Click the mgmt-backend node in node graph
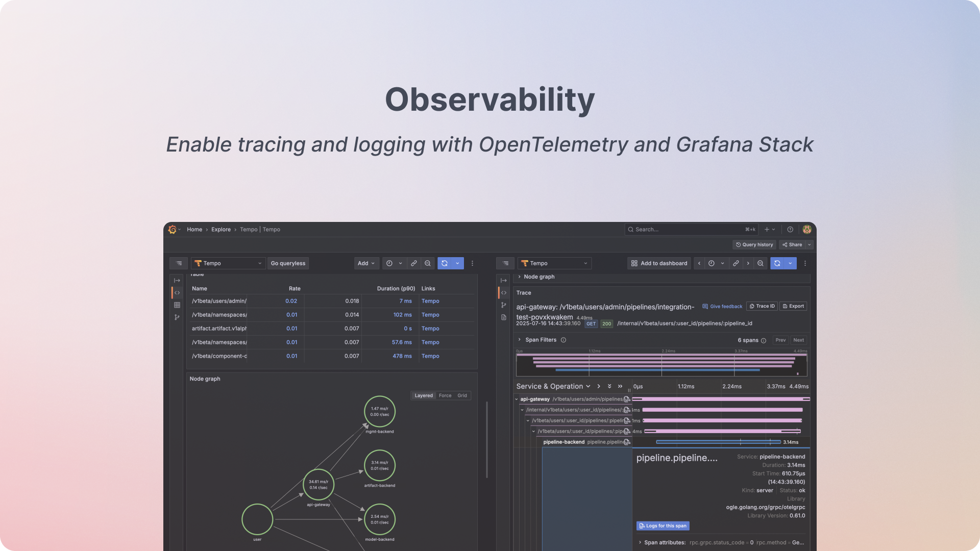 (x=380, y=412)
